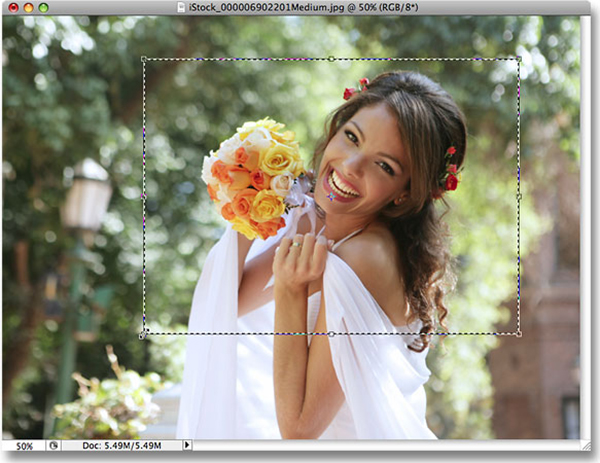The image size is (600, 463).
Task: Click the street lamp outside the crop box
Action: (x=85, y=200)
